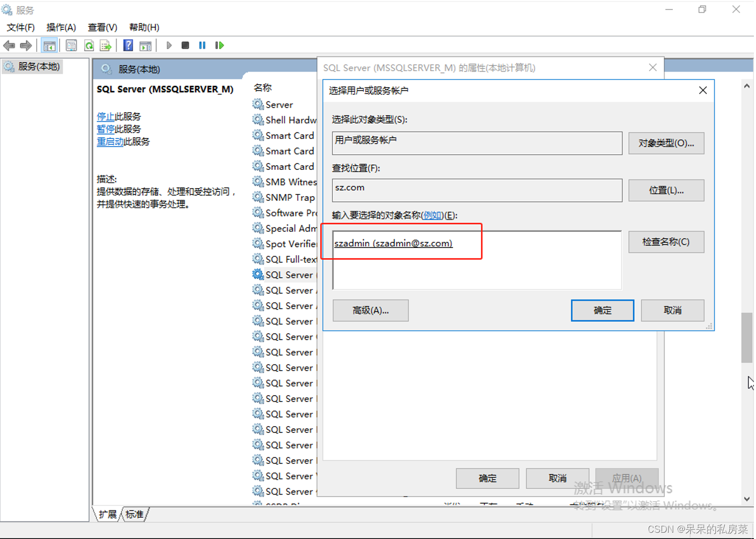Confirm with 确定 in account selection dialog
This screenshot has height=539, width=756.
[x=602, y=311]
